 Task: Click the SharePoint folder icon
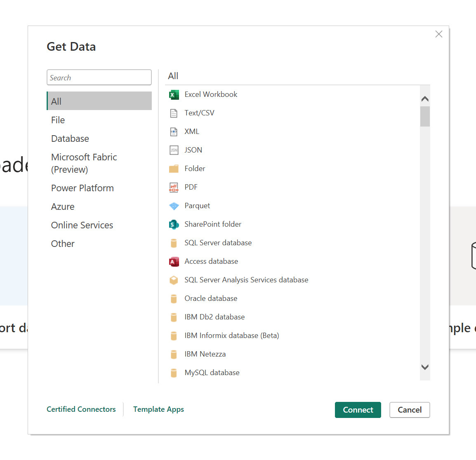174,225
